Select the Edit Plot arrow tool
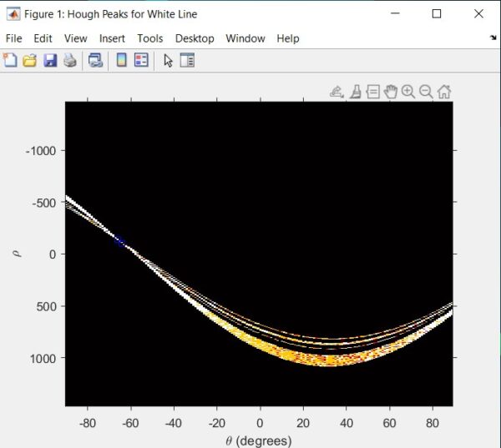 pos(168,60)
